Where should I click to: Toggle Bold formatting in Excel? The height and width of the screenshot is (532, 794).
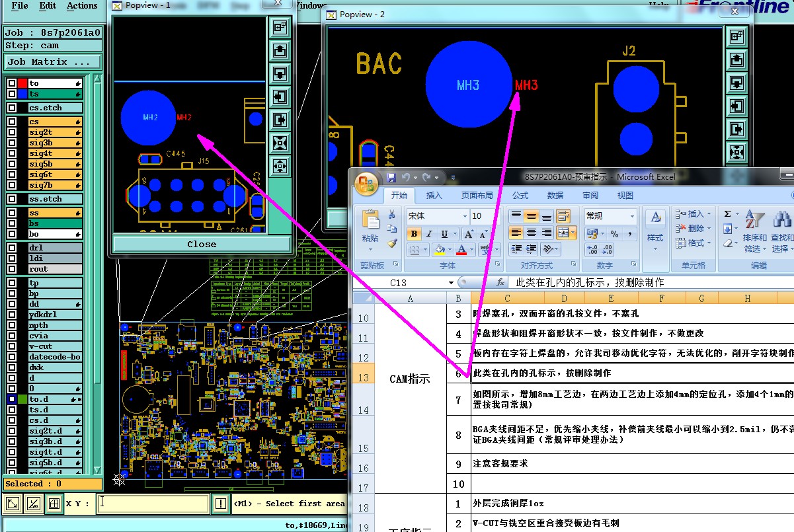[414, 234]
